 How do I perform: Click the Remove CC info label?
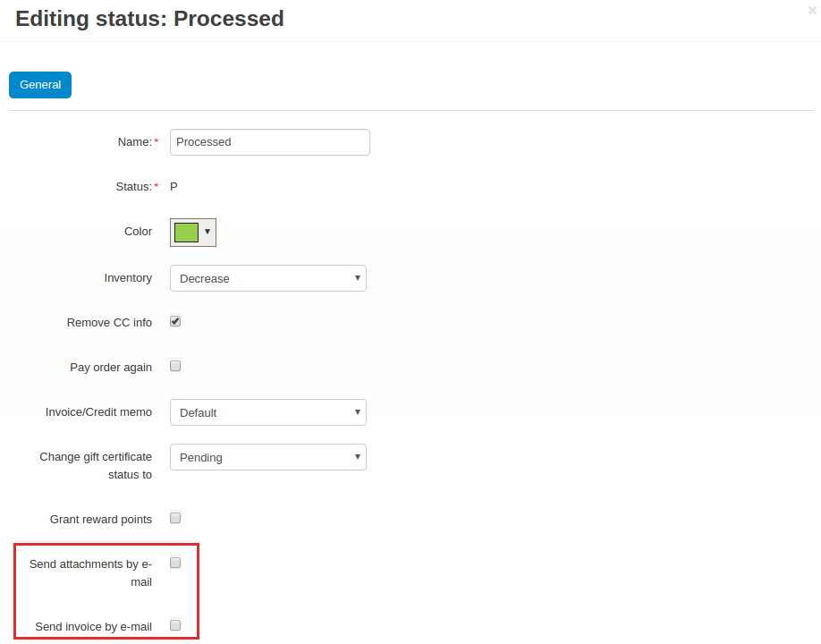109,323
